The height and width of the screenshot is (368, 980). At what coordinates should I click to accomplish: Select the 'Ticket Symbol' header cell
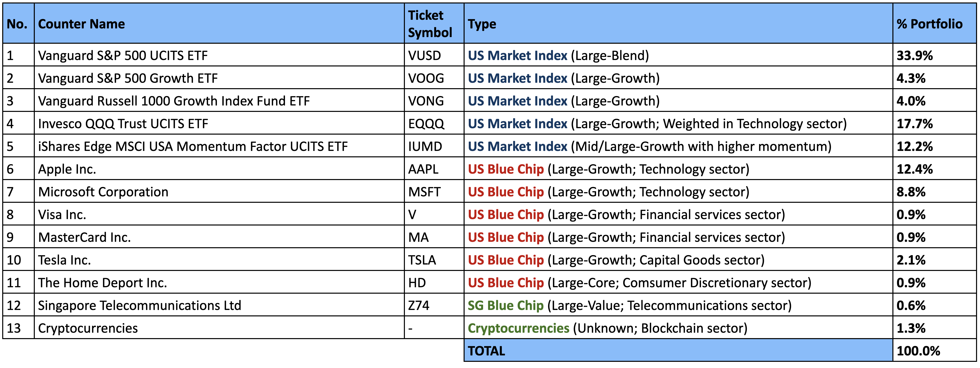pyautogui.click(x=430, y=24)
